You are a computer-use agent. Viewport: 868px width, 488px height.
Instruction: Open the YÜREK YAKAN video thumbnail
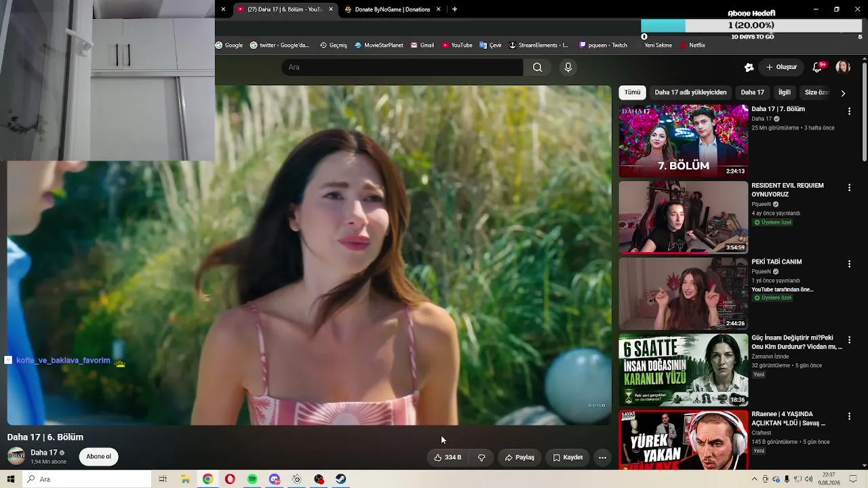684,439
